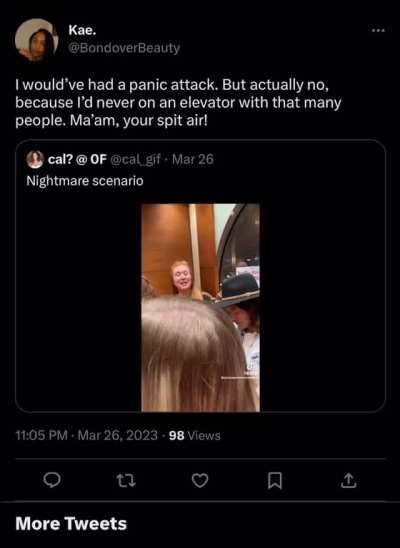The width and height of the screenshot is (400, 548).
Task: Visit the @BondoverBeauty handle
Action: pos(124,48)
